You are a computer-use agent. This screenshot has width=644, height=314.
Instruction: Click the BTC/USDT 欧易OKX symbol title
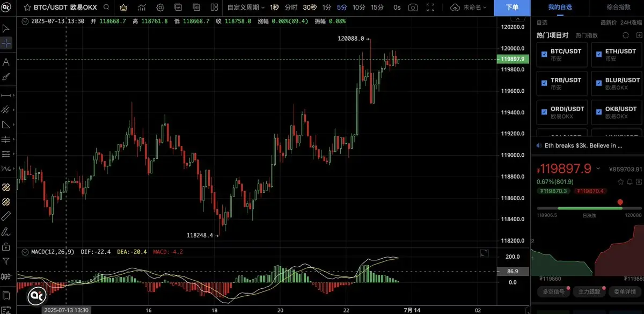point(65,8)
